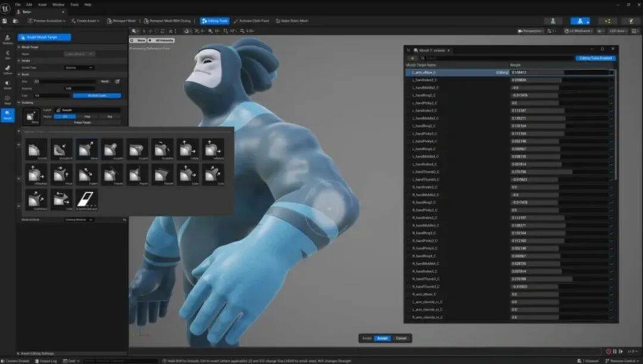Expand the Perspective viewport dropdown
Viewport: 643px width, 364px height.
(531, 31)
